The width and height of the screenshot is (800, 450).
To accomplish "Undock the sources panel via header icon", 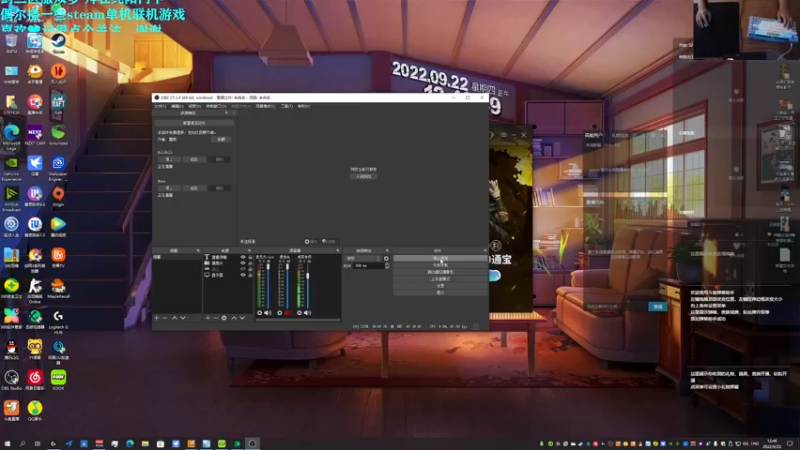I will point(249,251).
